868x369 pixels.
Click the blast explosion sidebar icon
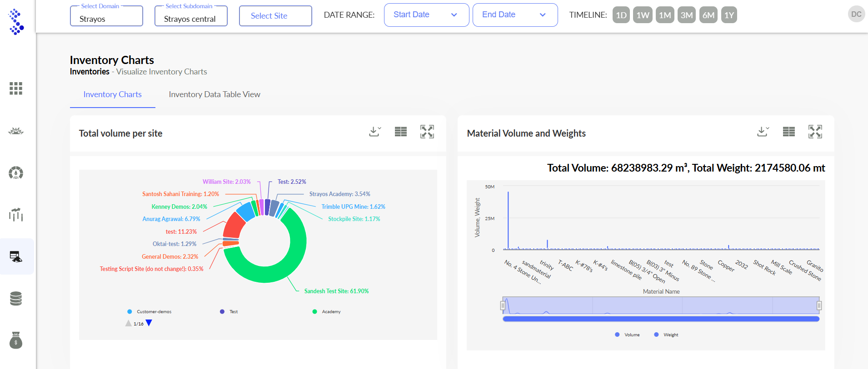point(16,131)
